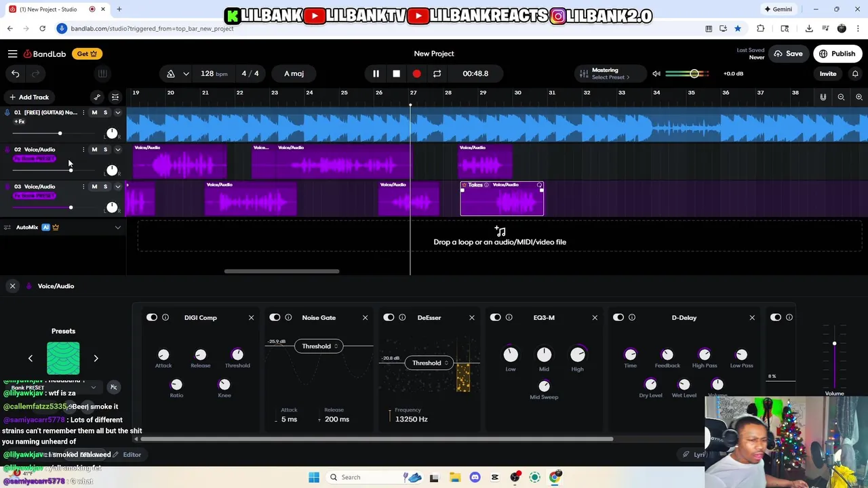Toggle Noise Gate effect power
The image size is (868, 488).
275,317
